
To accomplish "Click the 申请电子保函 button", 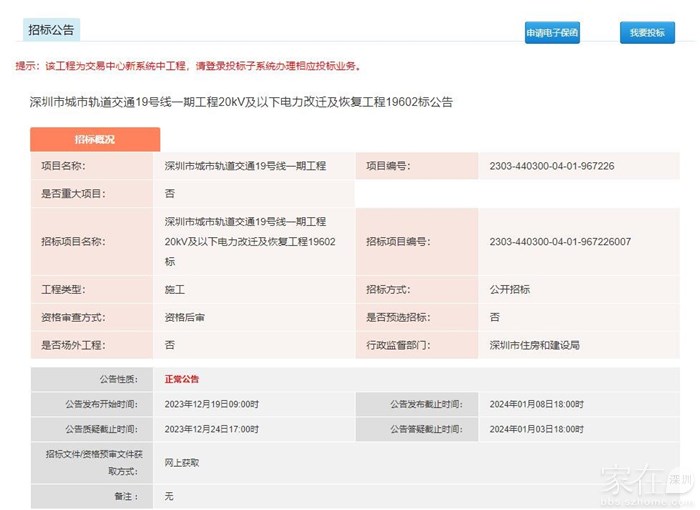I will pyautogui.click(x=552, y=32).
